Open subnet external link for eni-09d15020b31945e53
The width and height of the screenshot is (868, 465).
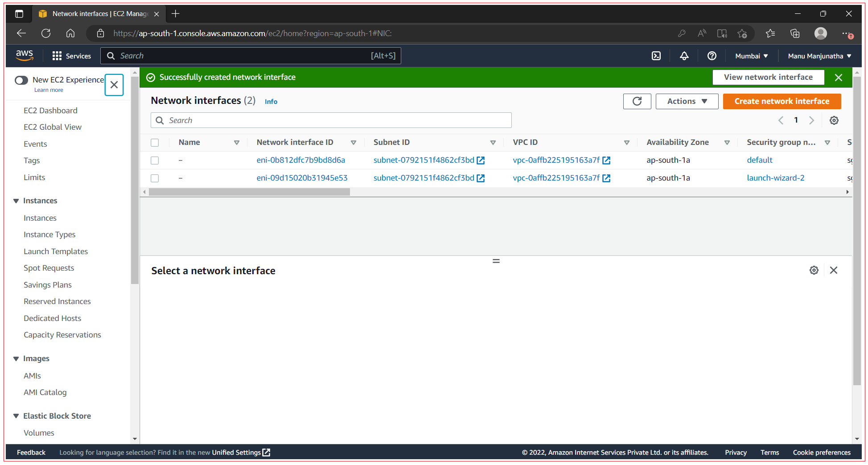481,178
